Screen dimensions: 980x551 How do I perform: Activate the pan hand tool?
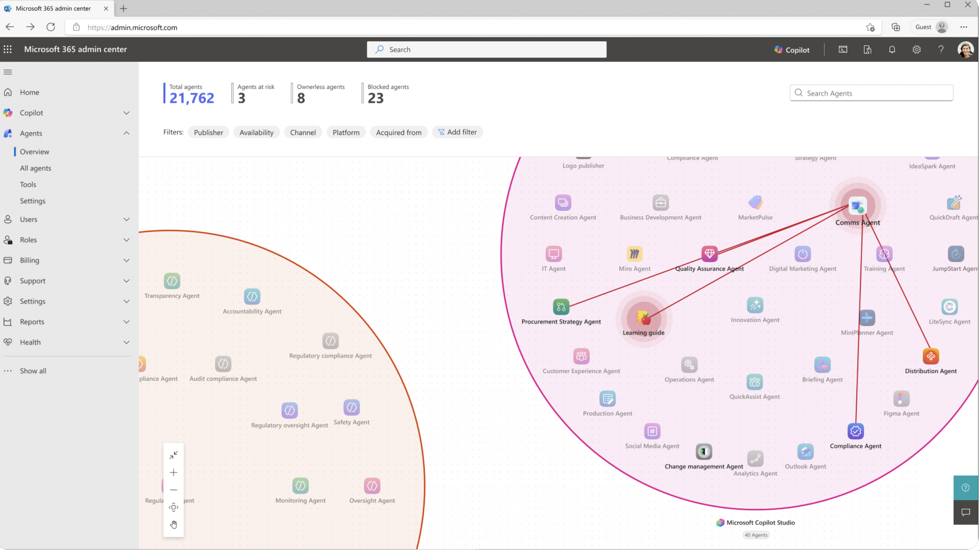tap(173, 525)
